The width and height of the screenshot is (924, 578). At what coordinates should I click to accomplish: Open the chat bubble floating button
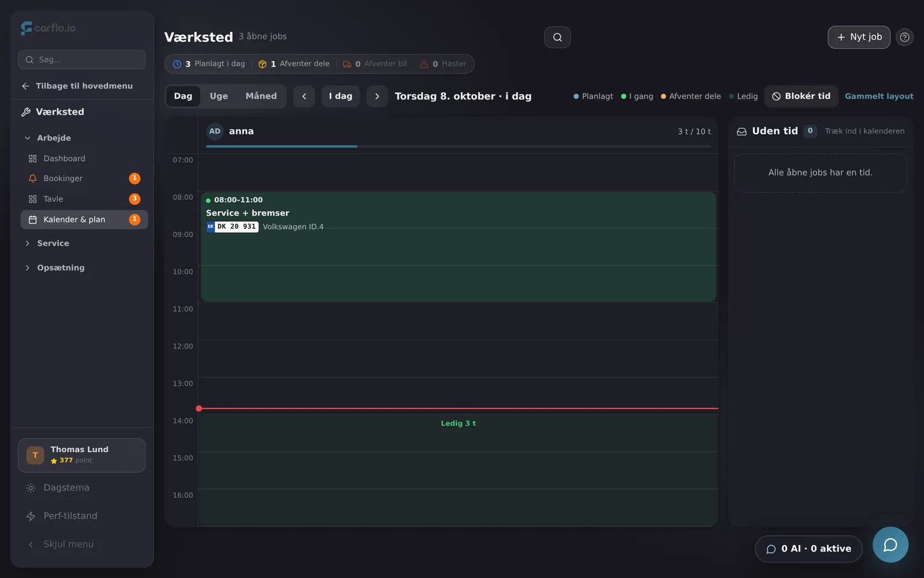890,544
